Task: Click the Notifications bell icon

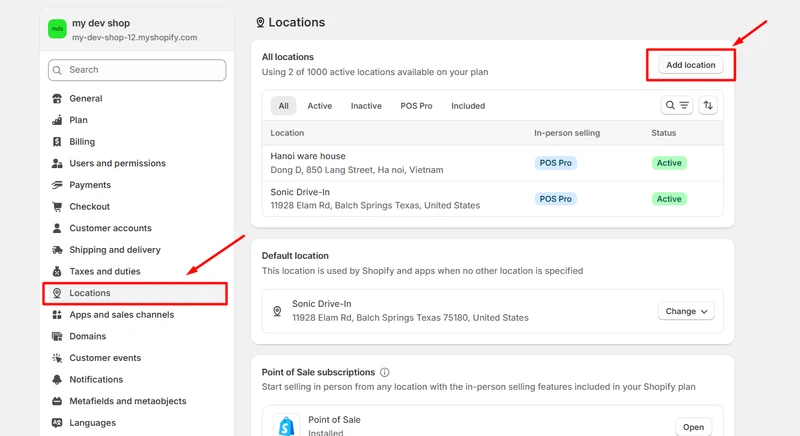Action: (57, 379)
